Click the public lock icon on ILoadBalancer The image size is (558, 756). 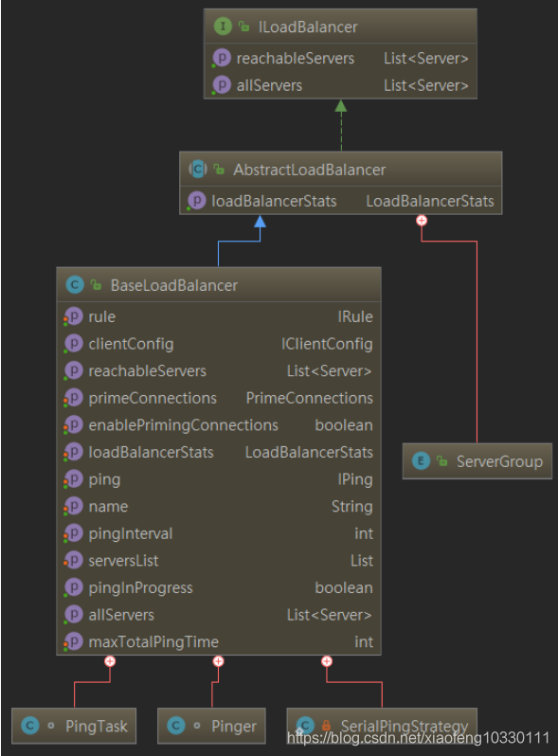244,27
